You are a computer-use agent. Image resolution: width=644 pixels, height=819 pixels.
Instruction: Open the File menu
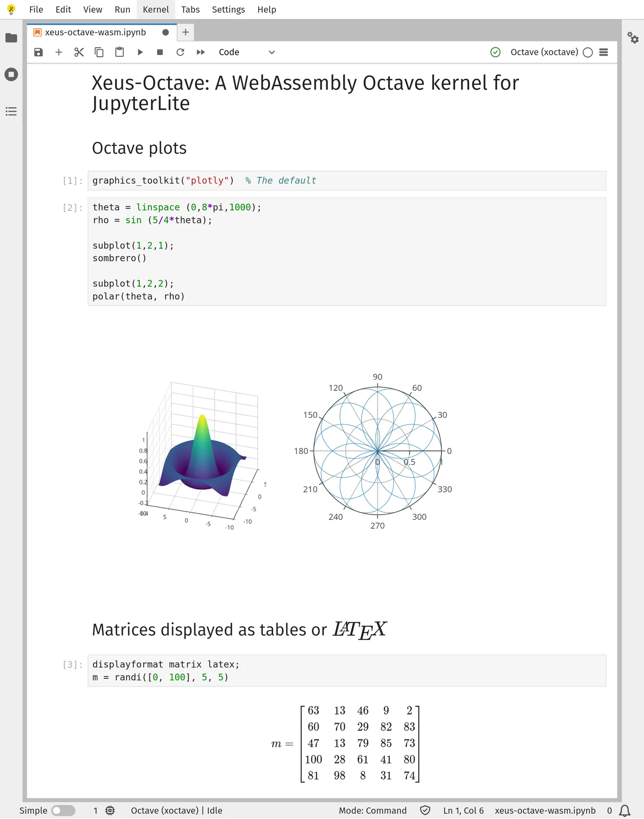(36, 9)
